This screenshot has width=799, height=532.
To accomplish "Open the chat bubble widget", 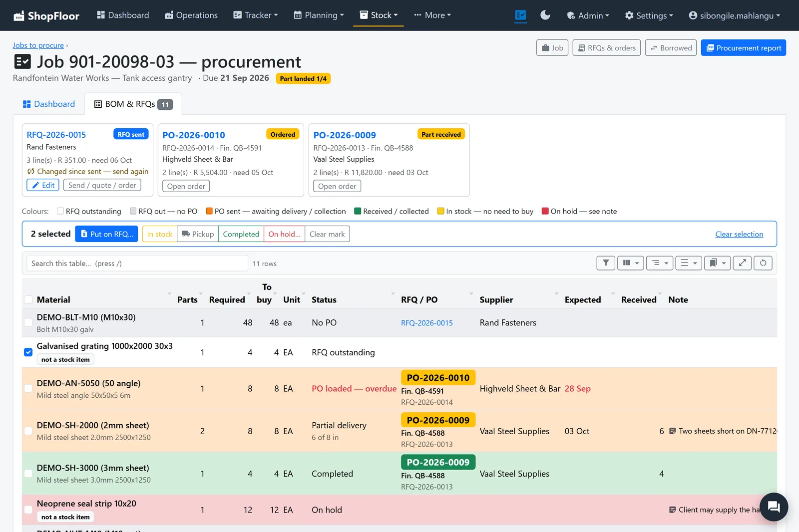I will tap(774, 507).
